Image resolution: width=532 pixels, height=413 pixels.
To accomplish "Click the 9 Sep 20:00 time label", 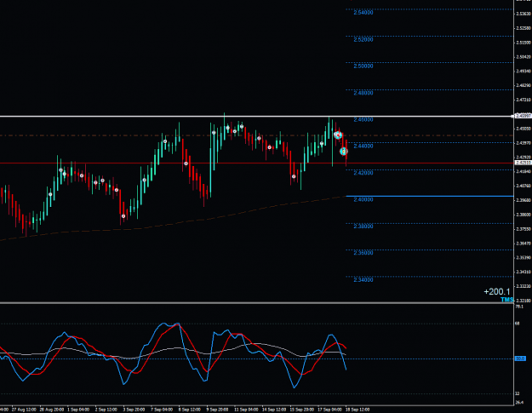I will (x=218, y=410).
